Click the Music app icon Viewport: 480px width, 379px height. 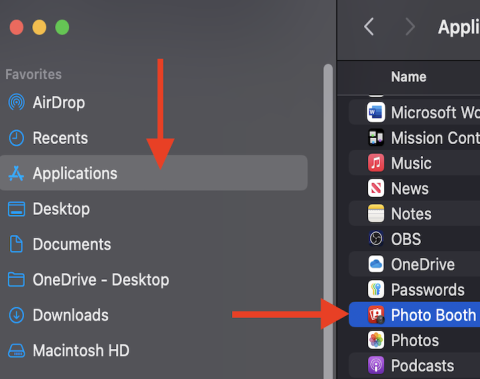tap(376, 163)
